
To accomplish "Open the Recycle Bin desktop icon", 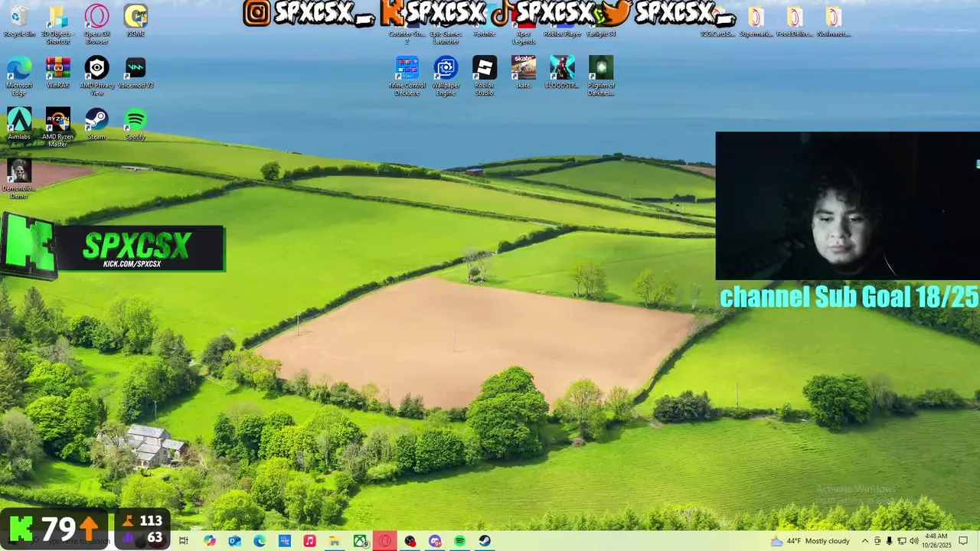I will pyautogui.click(x=19, y=21).
